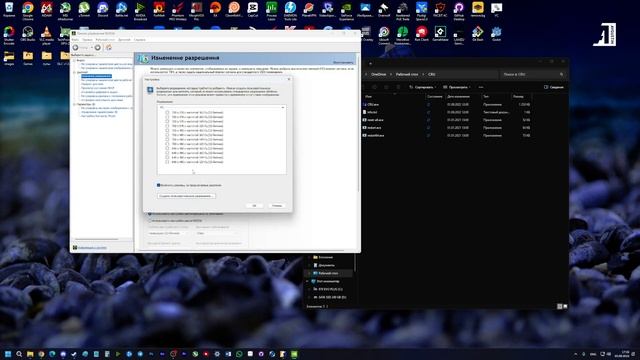Open the Windows Start button on taskbar

(8, 354)
